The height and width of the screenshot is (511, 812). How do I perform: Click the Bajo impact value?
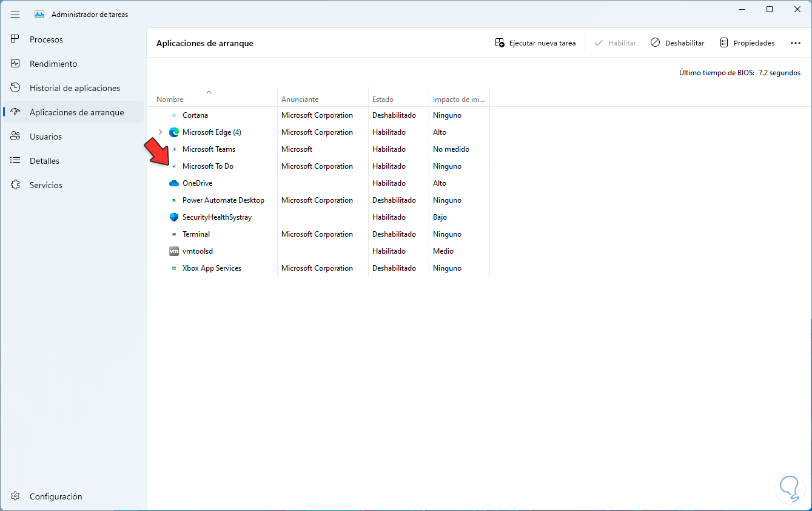(x=440, y=217)
